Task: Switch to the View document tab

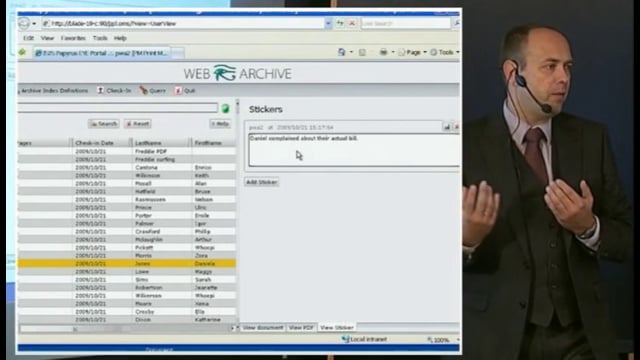Action: (262, 328)
